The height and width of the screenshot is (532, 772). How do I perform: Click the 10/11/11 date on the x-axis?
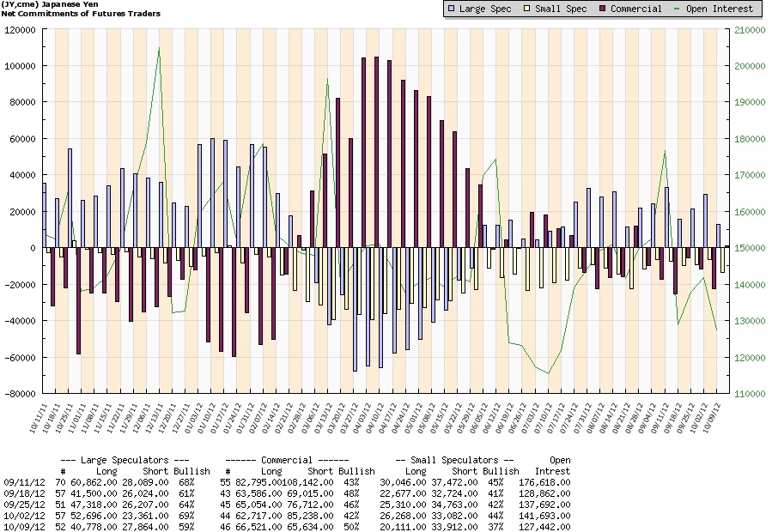coord(39,418)
